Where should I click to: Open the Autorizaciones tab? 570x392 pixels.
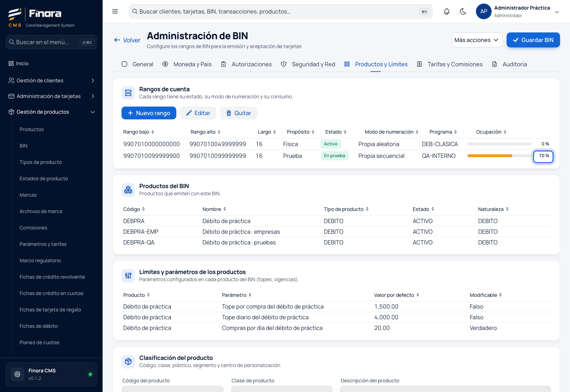pos(246,64)
